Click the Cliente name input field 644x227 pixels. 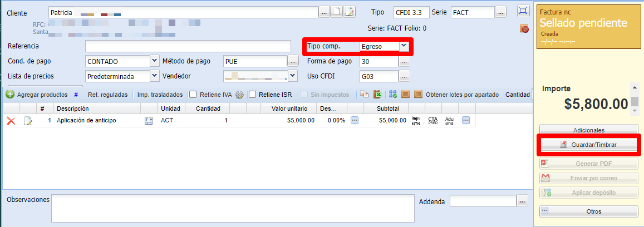coord(183,12)
